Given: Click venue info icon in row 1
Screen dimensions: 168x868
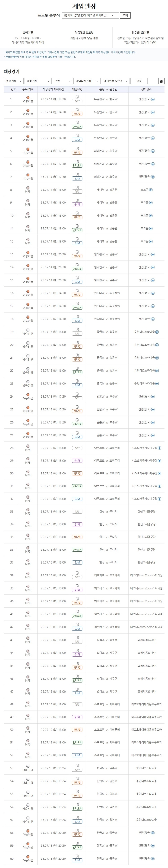Looking at the screenshot, I should click(x=153, y=99).
